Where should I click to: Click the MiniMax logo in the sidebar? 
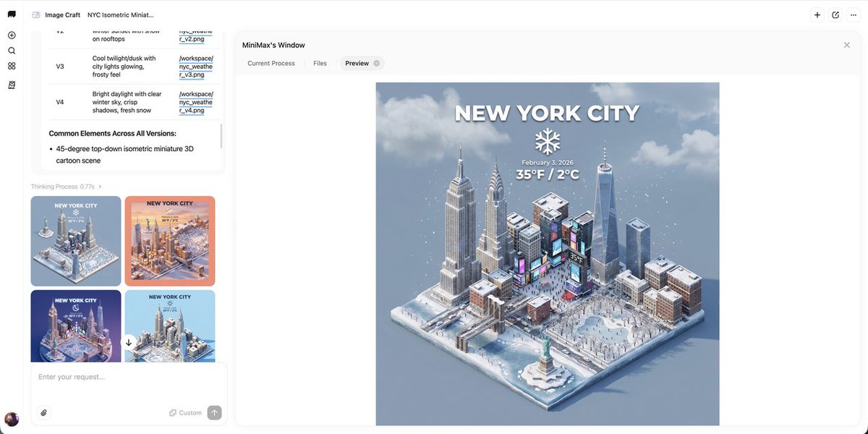[12, 14]
